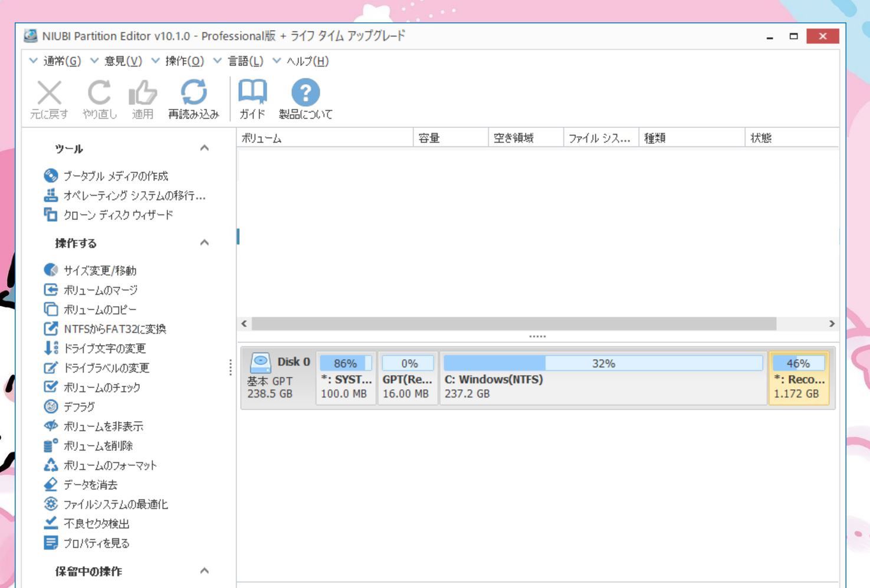Click the ボリュームを削除 icon
This screenshot has height=588, width=870.
click(x=51, y=445)
